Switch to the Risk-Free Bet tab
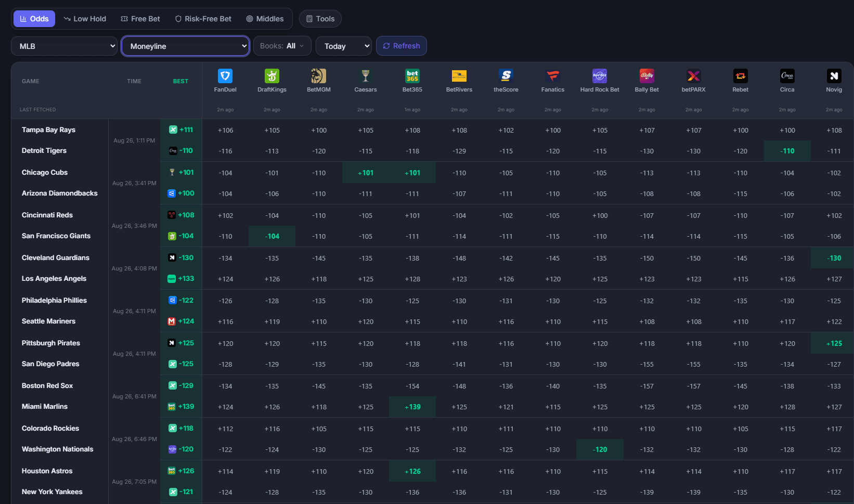The image size is (854, 504). (203, 19)
